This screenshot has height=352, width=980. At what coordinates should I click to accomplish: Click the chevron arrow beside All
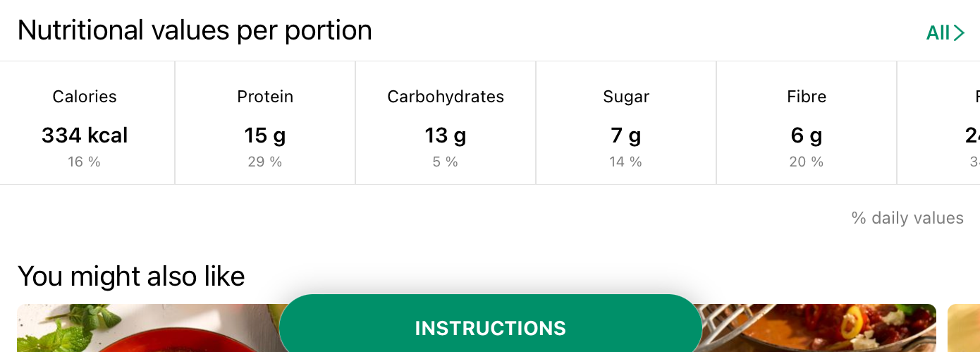[959, 32]
